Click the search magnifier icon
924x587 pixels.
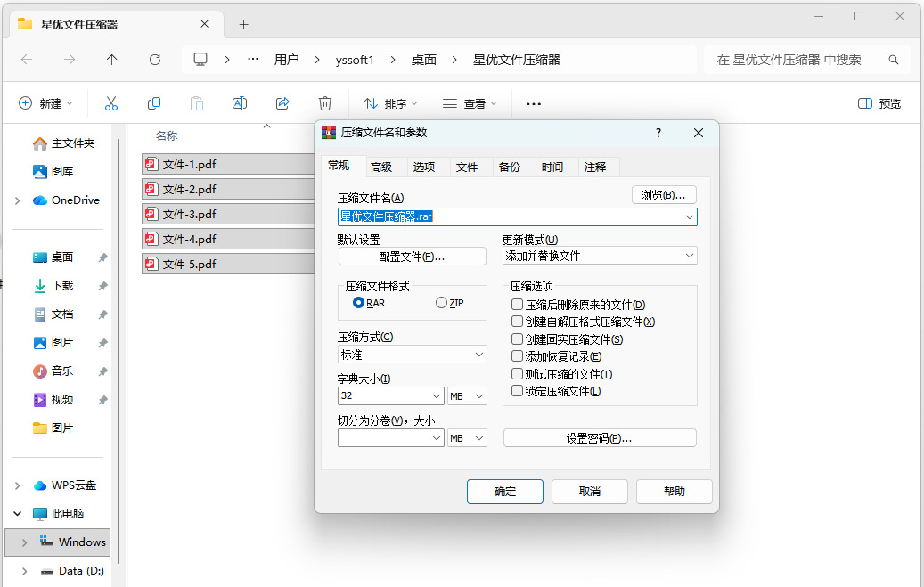click(894, 60)
